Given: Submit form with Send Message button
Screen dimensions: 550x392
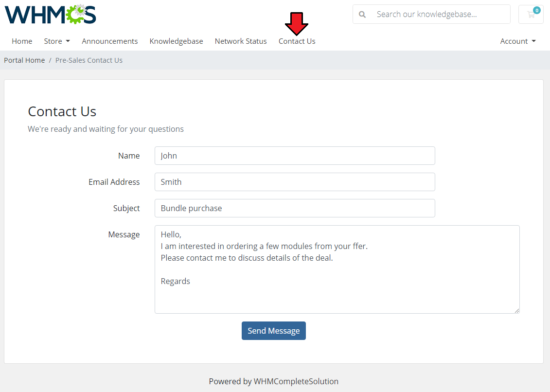Looking at the screenshot, I should click(x=274, y=331).
